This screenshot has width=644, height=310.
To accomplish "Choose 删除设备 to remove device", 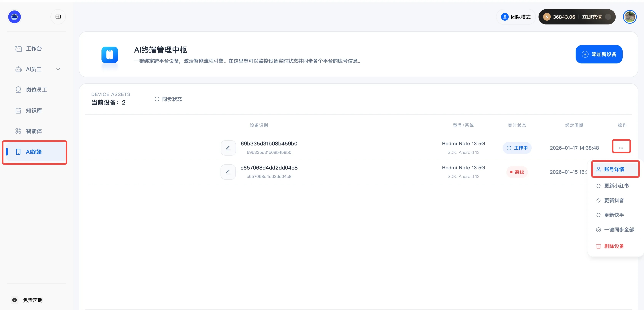I will (614, 246).
